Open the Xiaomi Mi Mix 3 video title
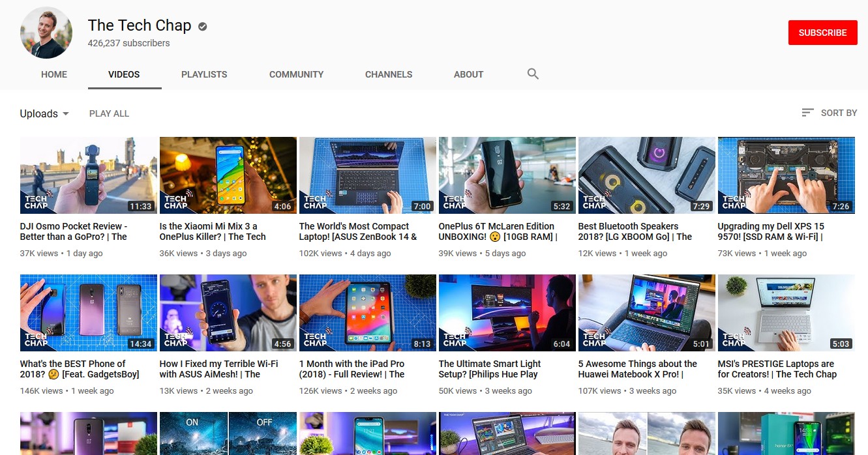 [x=213, y=231]
